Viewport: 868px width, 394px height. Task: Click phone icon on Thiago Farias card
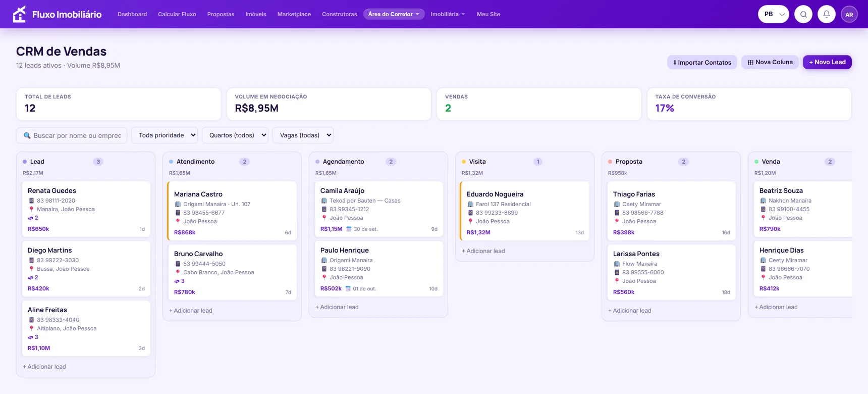coord(617,213)
